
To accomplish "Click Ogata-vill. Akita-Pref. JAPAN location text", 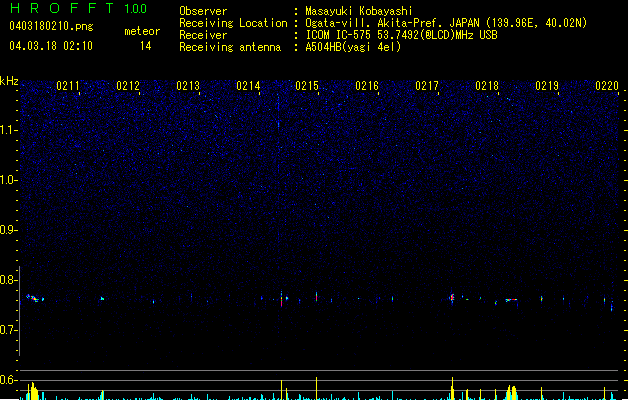I will click(446, 23).
